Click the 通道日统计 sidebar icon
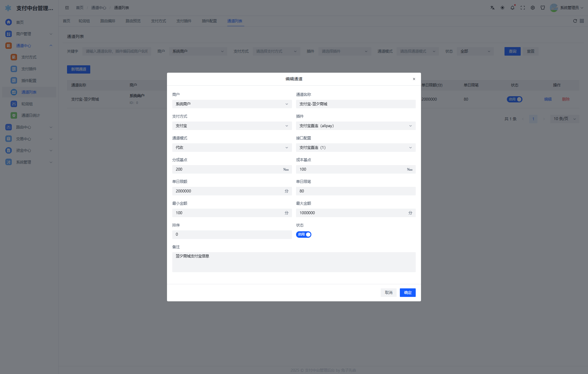 [x=14, y=115]
